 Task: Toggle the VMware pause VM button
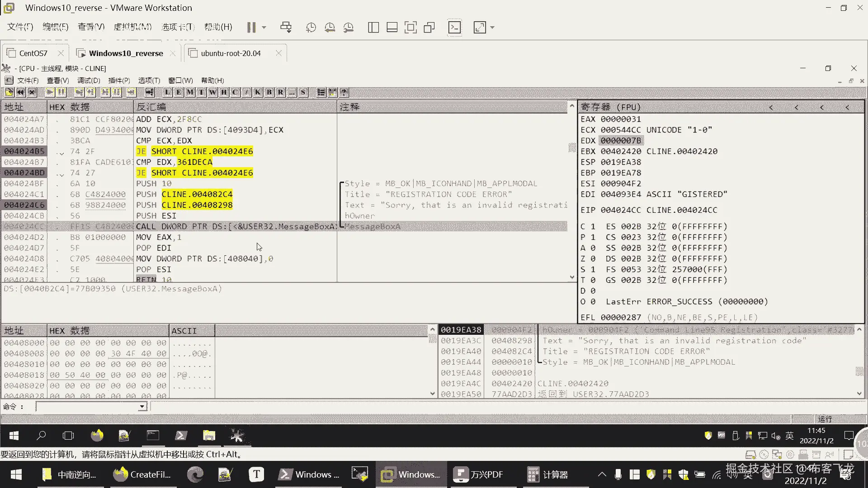251,28
